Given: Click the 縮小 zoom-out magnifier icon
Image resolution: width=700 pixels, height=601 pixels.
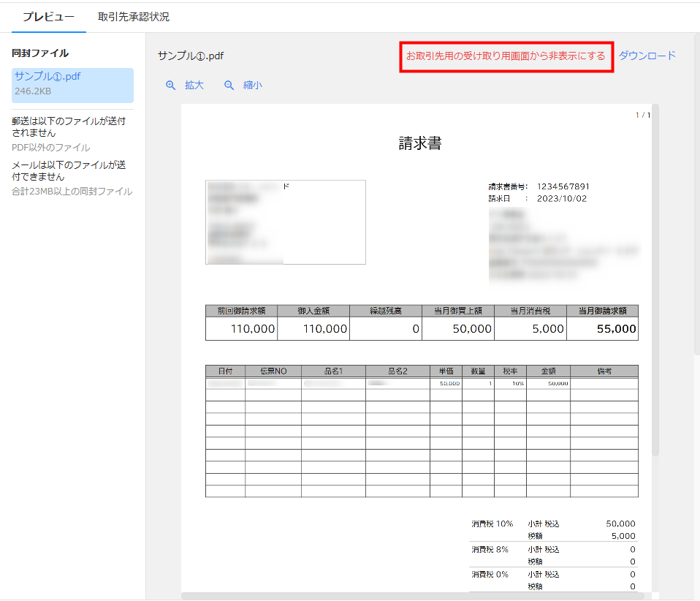Looking at the screenshot, I should pyautogui.click(x=229, y=86).
